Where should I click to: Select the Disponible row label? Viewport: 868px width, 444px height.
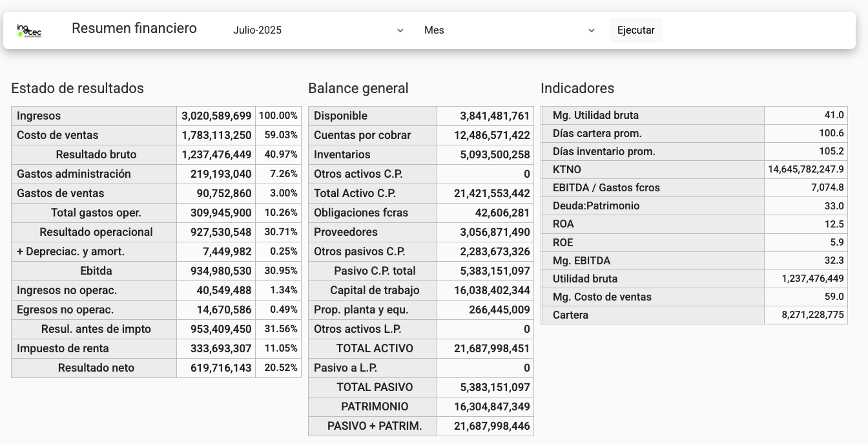click(x=340, y=116)
